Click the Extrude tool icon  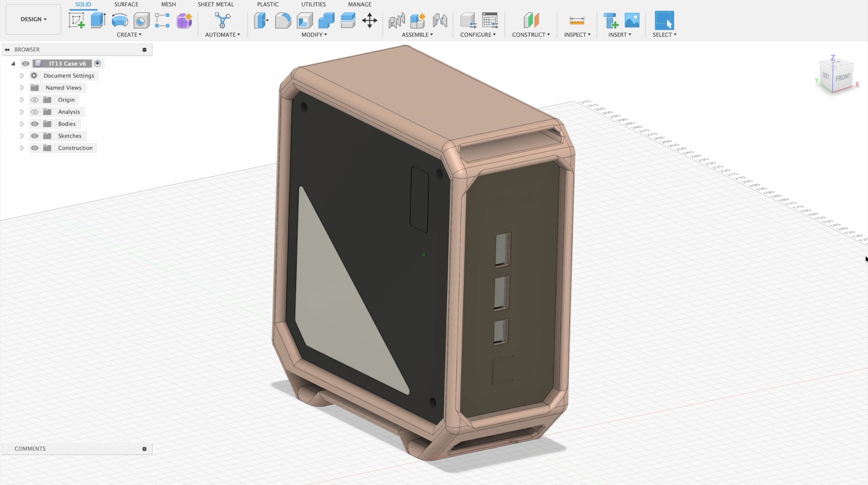[x=98, y=21]
